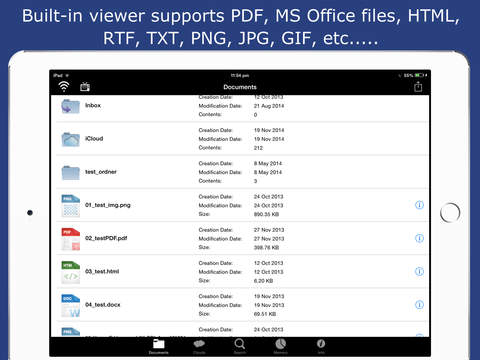Show info for 01_test_img.png
This screenshot has width=480, height=360.
419,205
